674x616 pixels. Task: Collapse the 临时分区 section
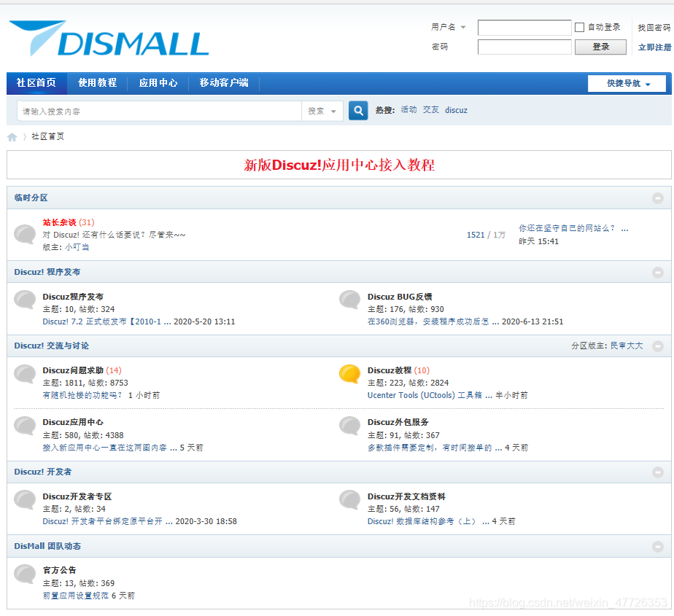pyautogui.click(x=658, y=198)
